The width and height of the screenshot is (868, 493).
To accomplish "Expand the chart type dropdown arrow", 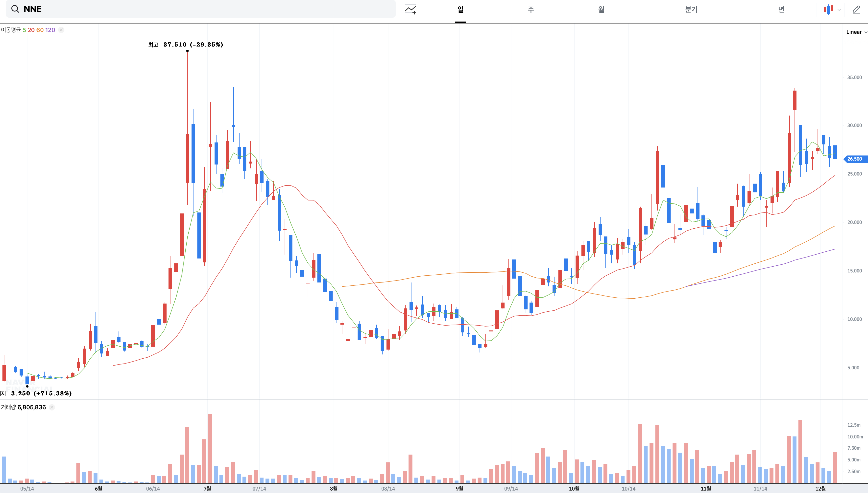I will (x=839, y=10).
